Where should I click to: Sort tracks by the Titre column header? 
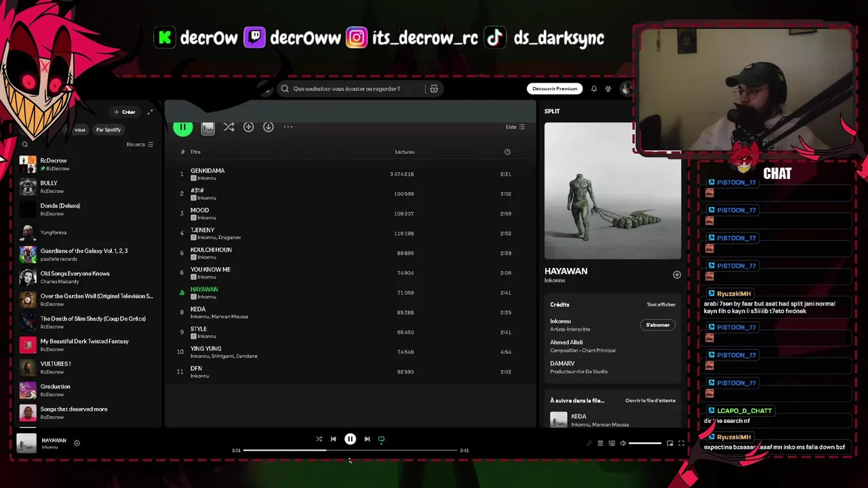click(x=195, y=152)
